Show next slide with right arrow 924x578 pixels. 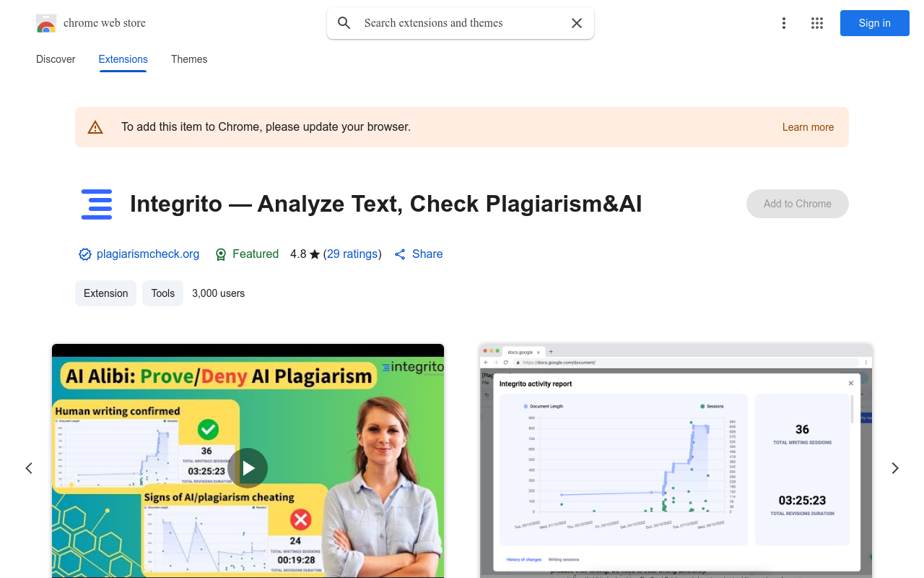point(895,468)
